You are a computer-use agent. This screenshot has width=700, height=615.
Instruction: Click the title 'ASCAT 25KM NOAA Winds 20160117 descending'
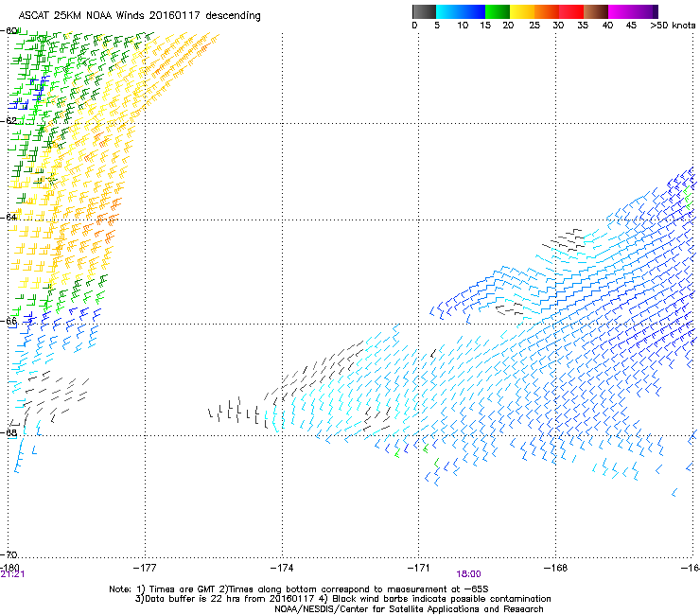tap(139, 16)
